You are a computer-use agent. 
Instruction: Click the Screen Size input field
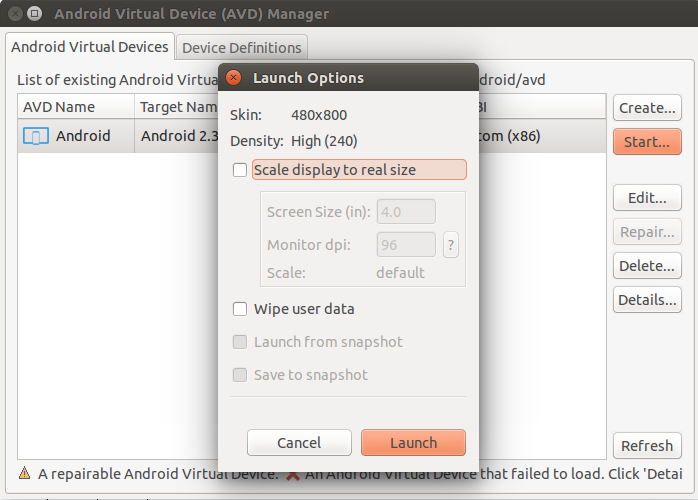[x=406, y=211]
